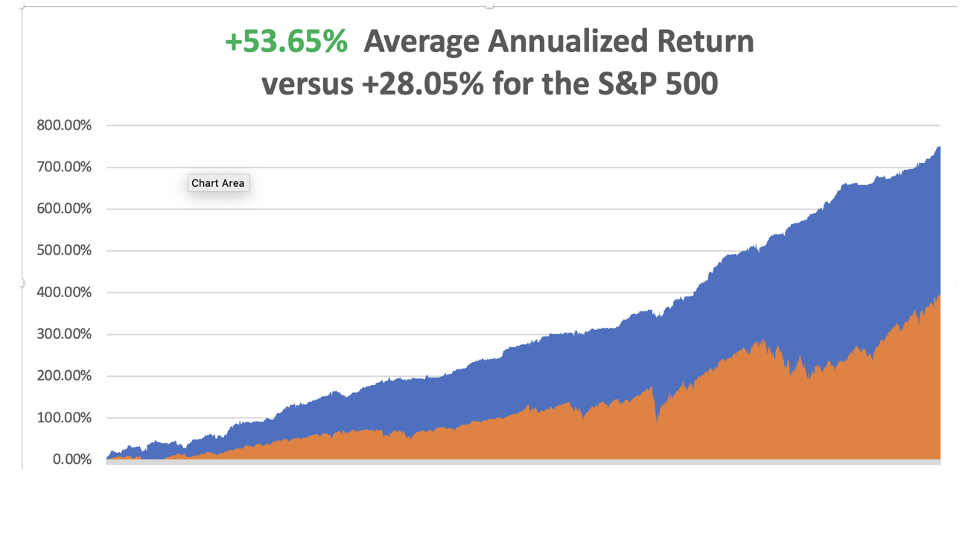
Task: Click the chart's top-left corner handle
Action: tap(22, 7)
